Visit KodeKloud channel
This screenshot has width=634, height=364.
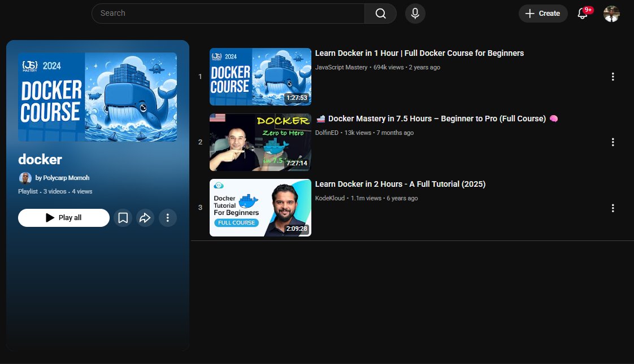tap(330, 198)
